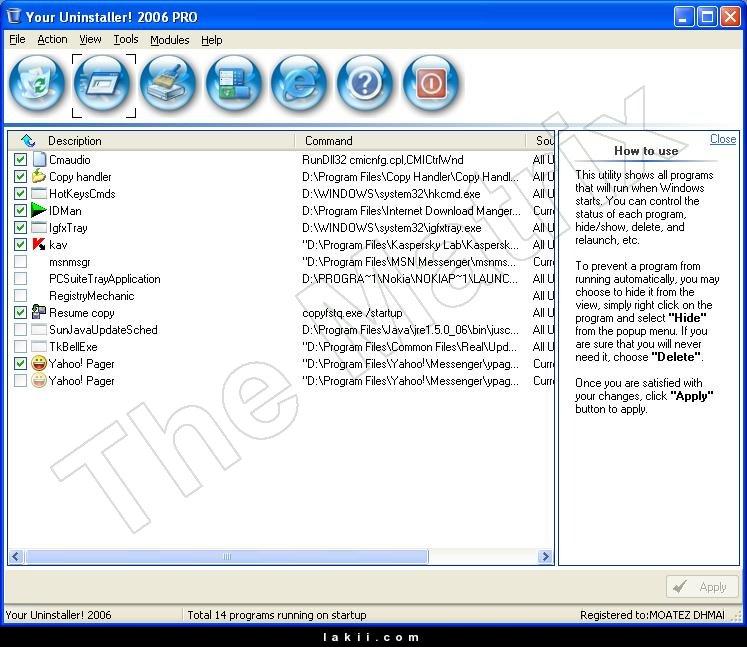
Task: Uncheck the Cmaudio startup checkbox
Action: pos(20,159)
